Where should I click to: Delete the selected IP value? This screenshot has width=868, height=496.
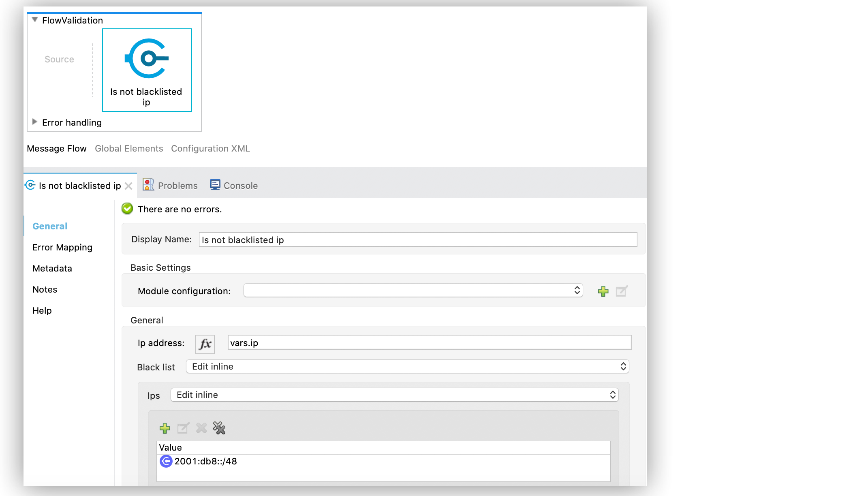coord(201,428)
